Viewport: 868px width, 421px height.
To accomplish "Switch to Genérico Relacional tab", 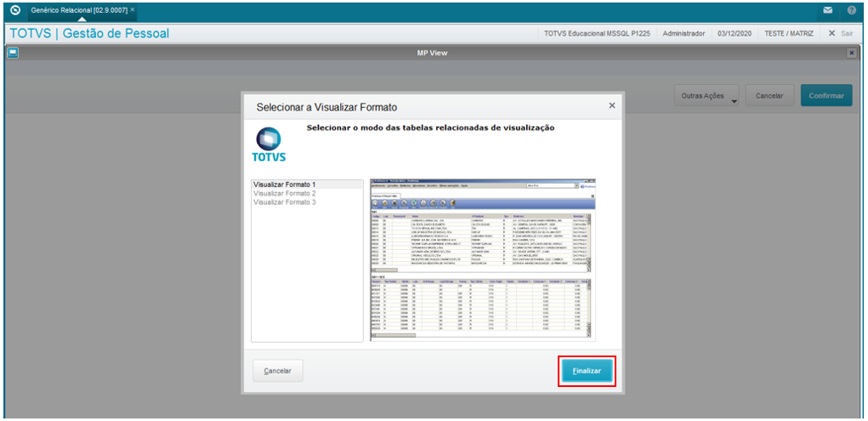I will tap(79, 10).
